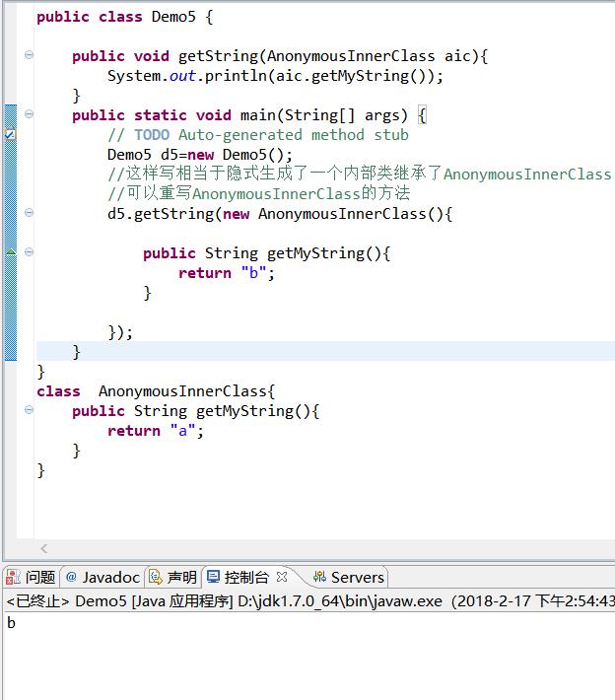
Task: Click the 控制台 monitor icon
Action: tap(213, 577)
